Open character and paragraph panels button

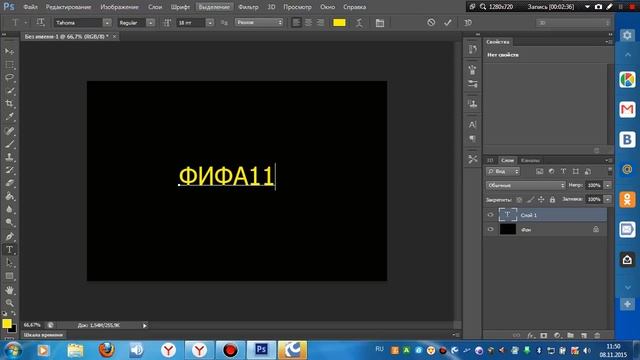pos(380,23)
